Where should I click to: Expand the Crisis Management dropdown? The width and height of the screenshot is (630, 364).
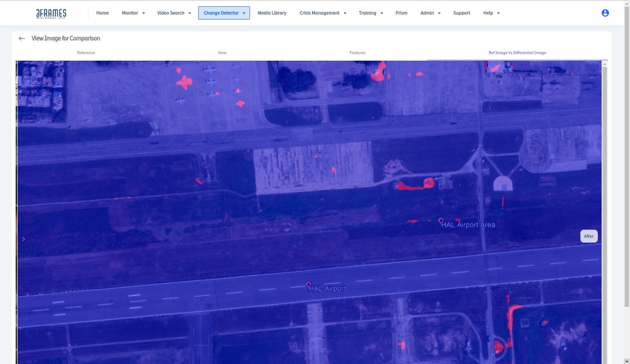coord(322,13)
